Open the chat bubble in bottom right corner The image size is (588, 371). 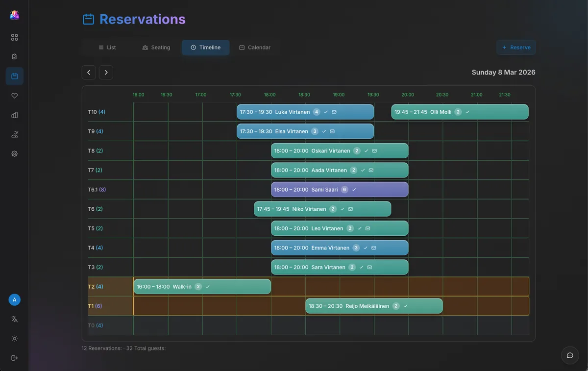click(569, 355)
